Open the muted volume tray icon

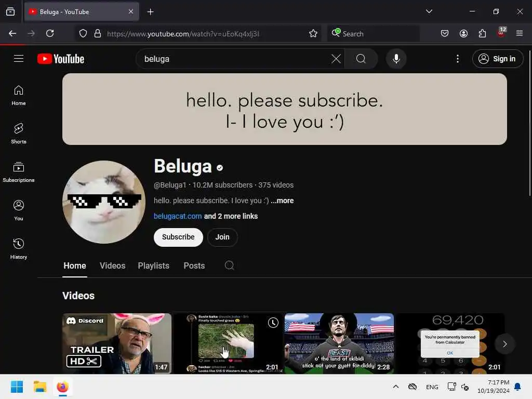(465, 387)
